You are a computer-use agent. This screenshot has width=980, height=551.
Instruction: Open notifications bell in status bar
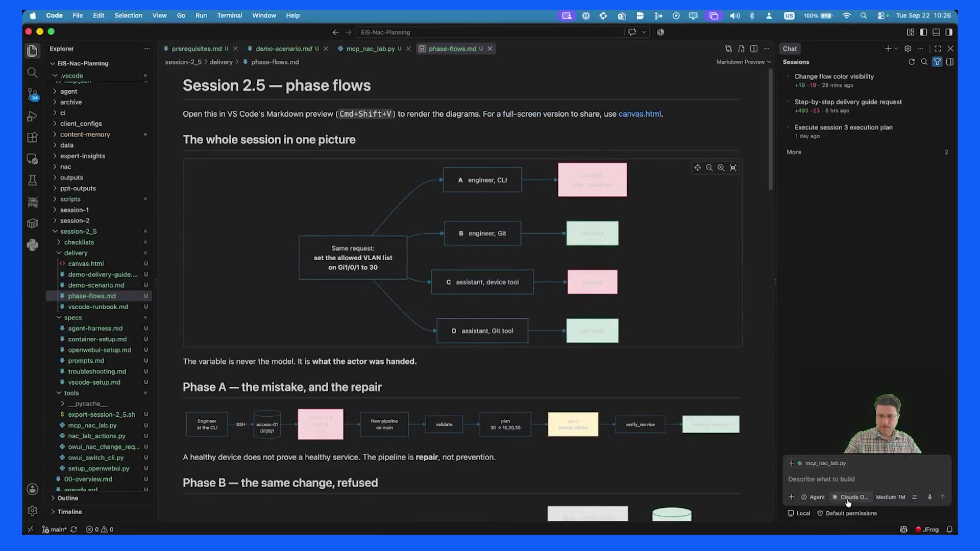pos(949,530)
